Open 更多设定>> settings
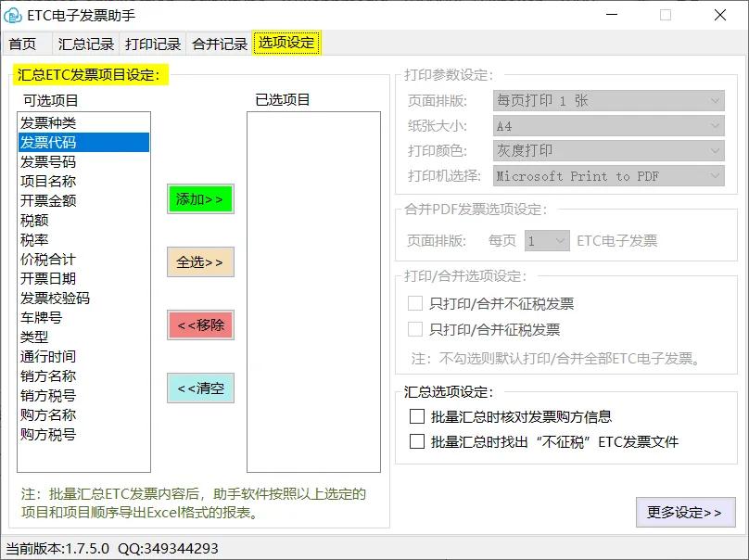The height and width of the screenshot is (560, 749). coord(685,512)
